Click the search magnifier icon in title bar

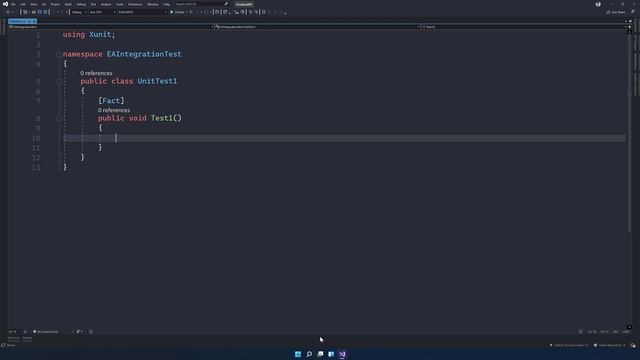pos(227,4)
